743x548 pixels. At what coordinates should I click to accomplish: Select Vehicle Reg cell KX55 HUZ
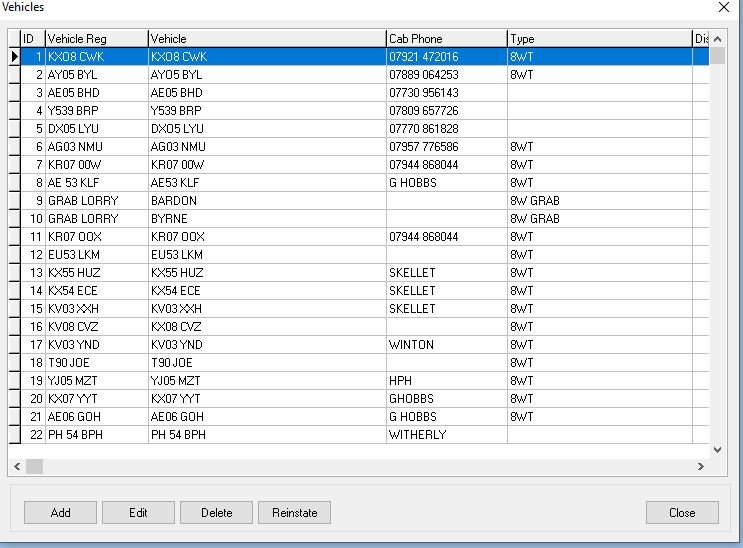[97, 273]
